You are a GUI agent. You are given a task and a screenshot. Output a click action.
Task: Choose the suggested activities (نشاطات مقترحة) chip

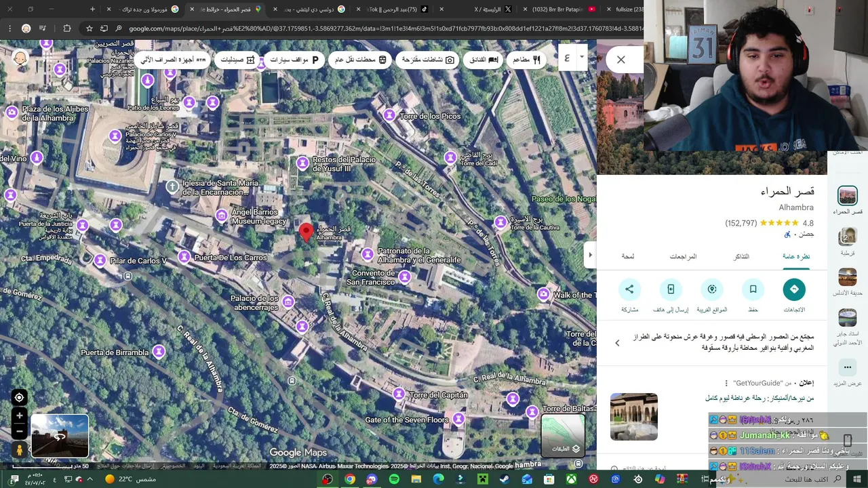point(427,60)
